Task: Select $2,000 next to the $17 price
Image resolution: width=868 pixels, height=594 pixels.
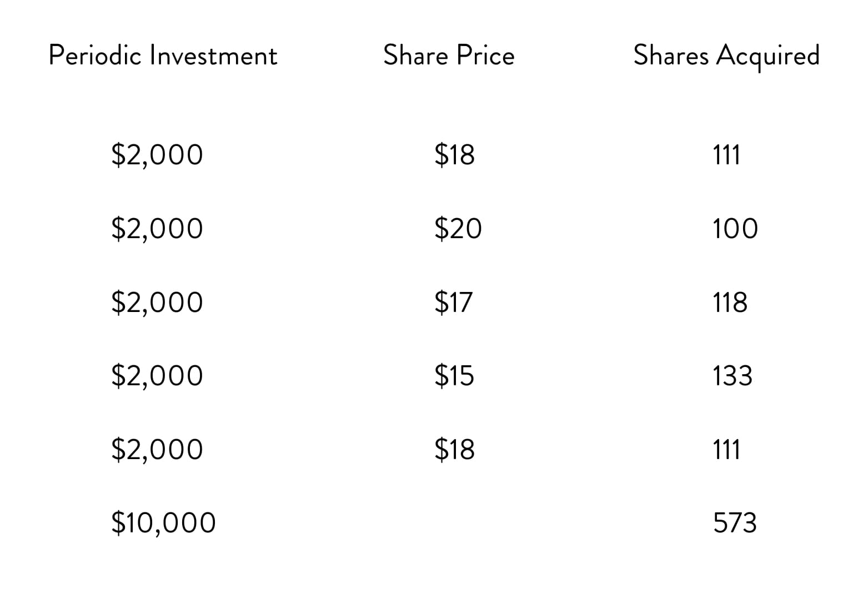Action: coord(157,302)
